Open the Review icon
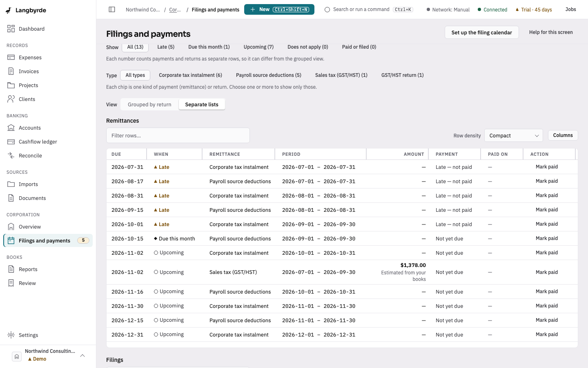This screenshot has height=368, width=588. coord(11,283)
